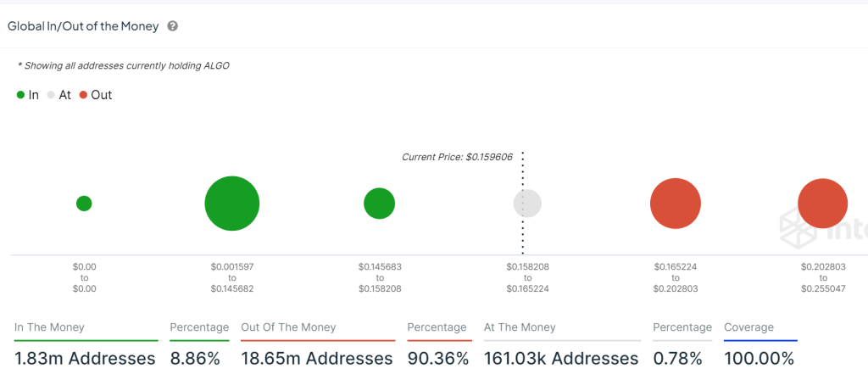
Task: Select red bubble above $0.165224 range
Action: [x=676, y=204]
